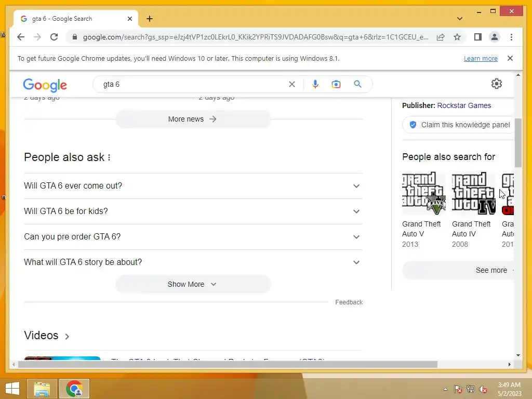Screen dimensions: 532x399
Task: View site information via the padlock icon
Action: 75,37
